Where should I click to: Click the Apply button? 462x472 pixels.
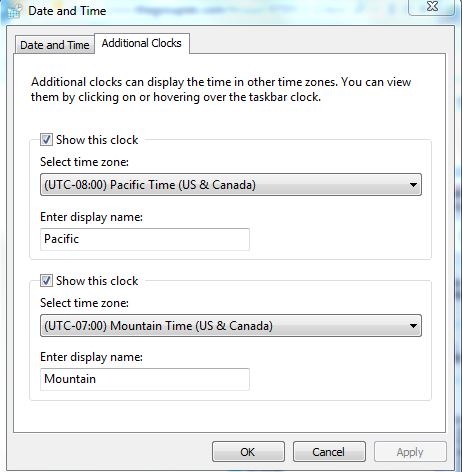click(410, 452)
